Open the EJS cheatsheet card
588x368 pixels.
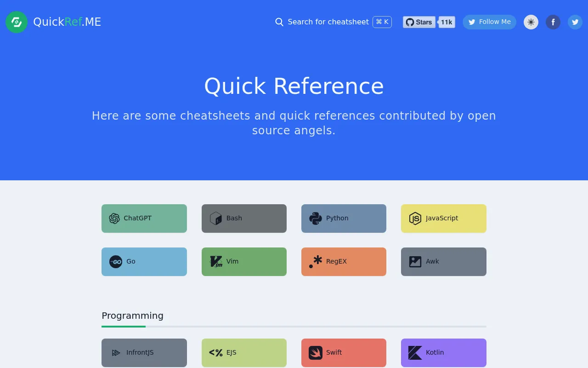pyautogui.click(x=244, y=353)
